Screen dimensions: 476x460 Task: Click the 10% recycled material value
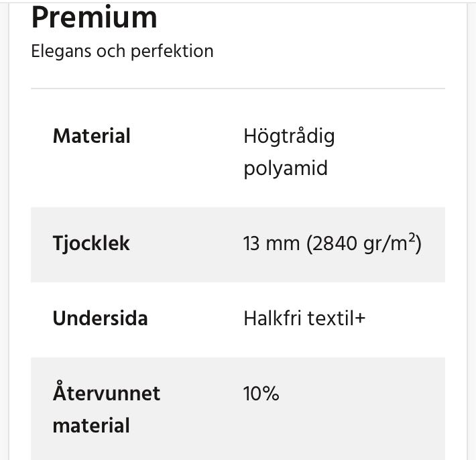coord(261,394)
